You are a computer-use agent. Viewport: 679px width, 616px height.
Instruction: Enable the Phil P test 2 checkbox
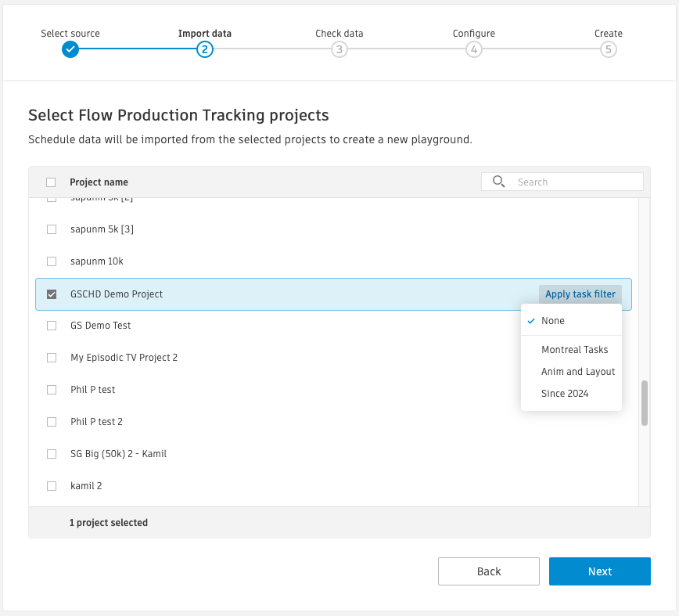52,422
